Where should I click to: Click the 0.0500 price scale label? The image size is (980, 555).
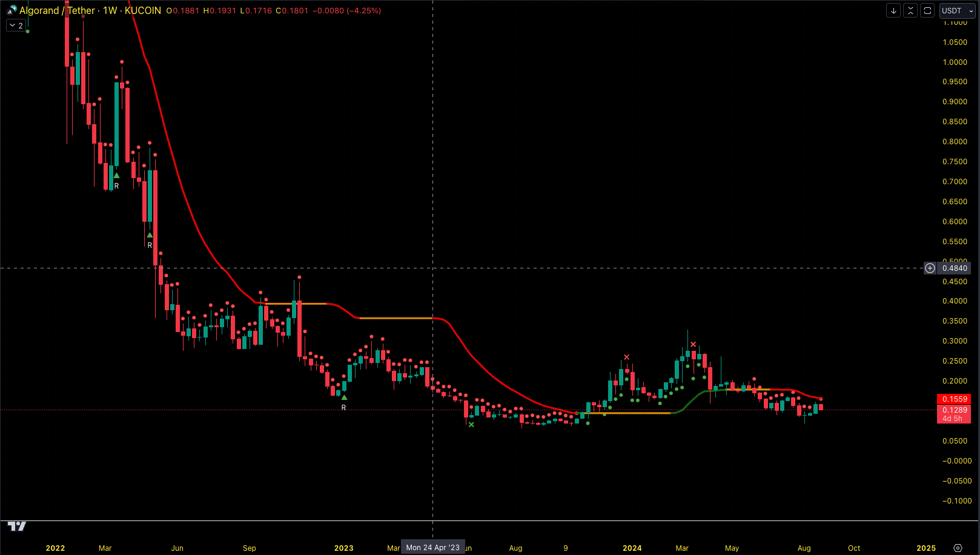pos(955,440)
